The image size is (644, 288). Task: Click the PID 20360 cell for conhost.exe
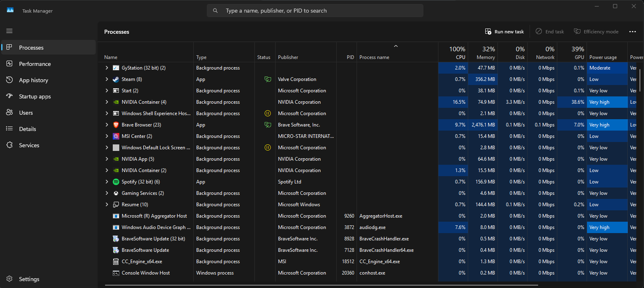[x=346, y=273]
